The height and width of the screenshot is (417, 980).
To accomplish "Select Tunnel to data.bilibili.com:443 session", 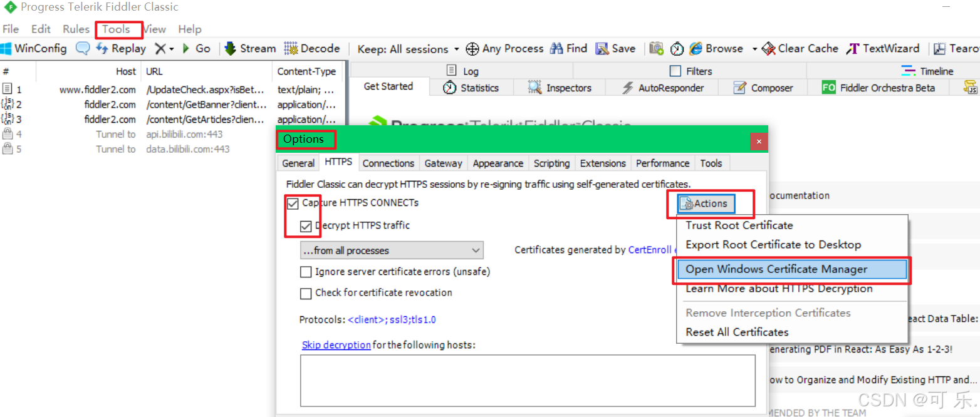I will point(172,149).
